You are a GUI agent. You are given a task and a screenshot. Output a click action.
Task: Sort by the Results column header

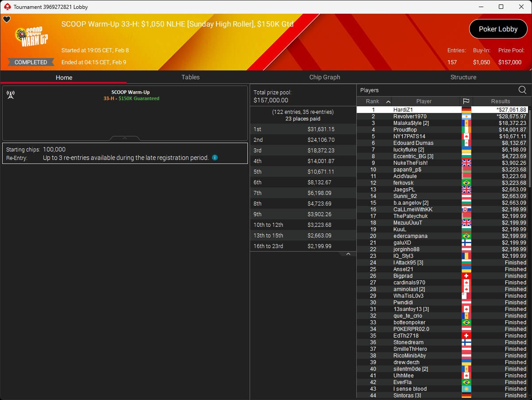(x=501, y=101)
